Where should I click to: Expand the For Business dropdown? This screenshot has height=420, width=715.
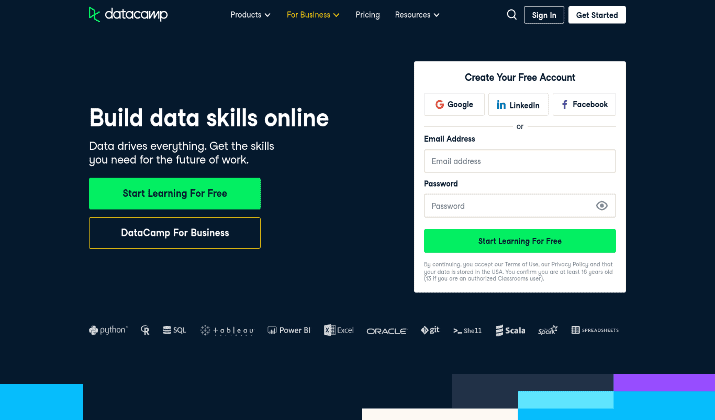pyautogui.click(x=313, y=15)
